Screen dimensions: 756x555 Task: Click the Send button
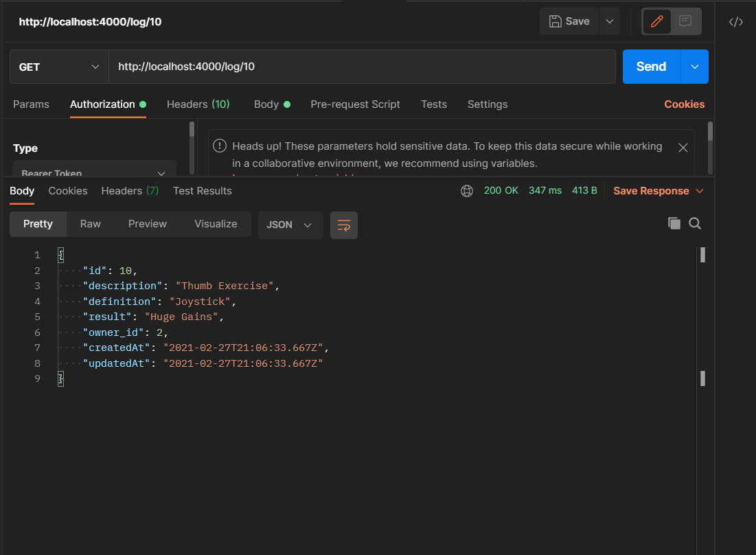point(650,66)
